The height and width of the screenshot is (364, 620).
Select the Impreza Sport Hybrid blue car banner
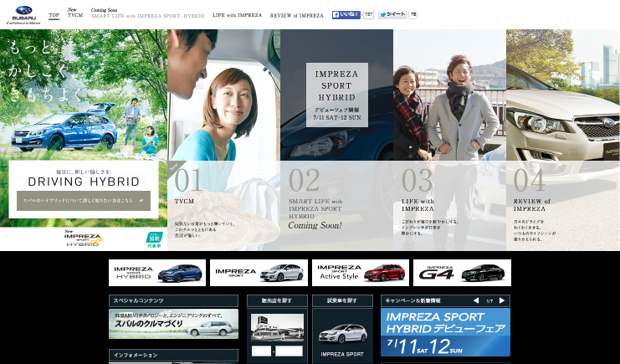coord(157,273)
